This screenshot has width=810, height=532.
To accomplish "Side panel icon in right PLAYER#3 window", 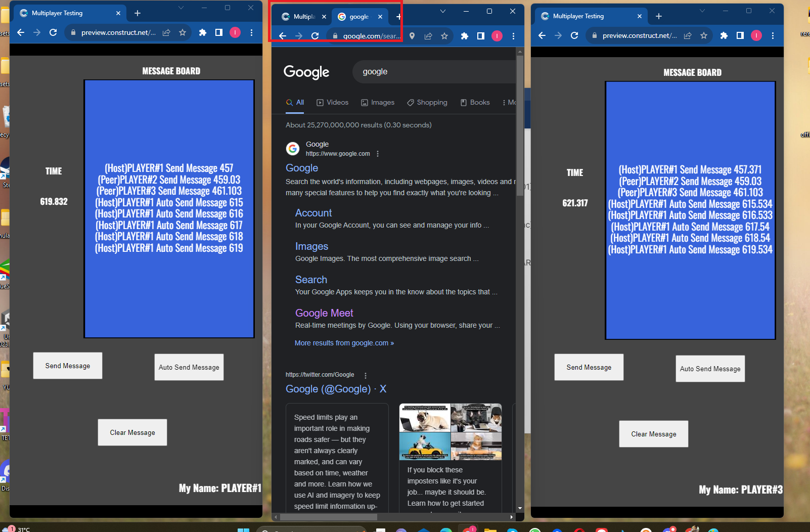I will 740,35.
